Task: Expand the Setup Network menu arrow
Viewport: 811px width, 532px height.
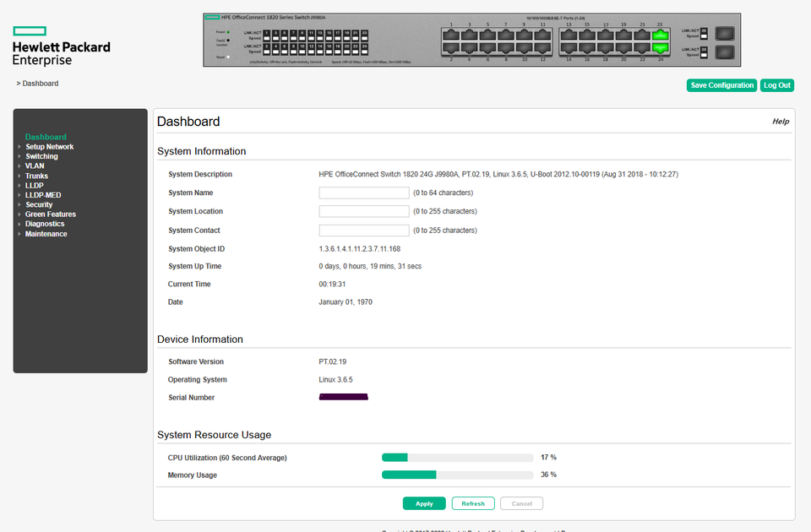Action: point(19,147)
